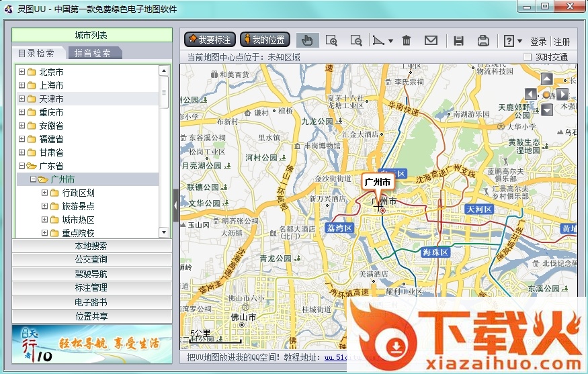Select the hand pan tool

[307, 40]
